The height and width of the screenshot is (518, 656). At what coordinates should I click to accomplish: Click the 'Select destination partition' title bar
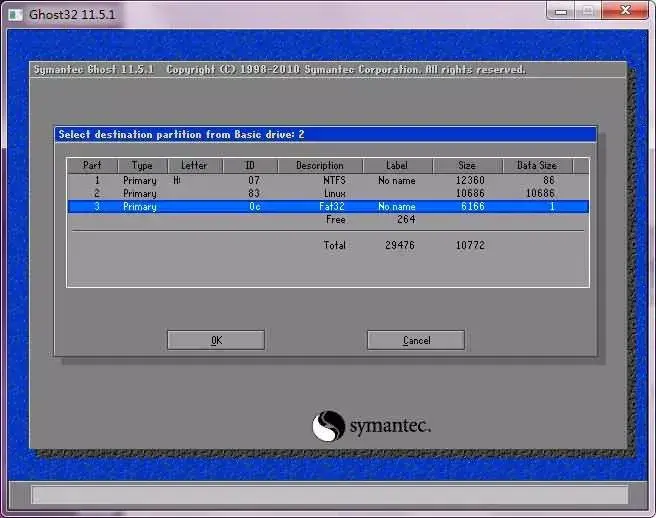tap(325, 134)
